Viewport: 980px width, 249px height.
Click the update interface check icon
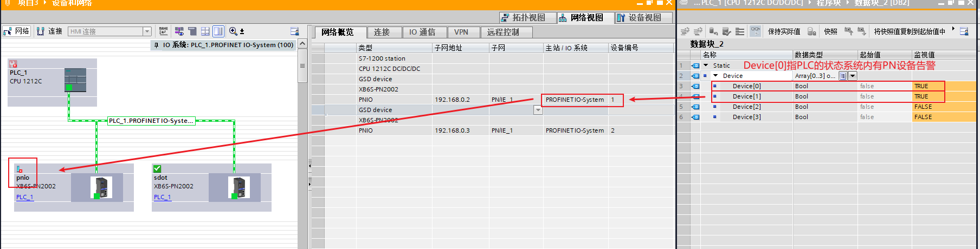(x=727, y=31)
